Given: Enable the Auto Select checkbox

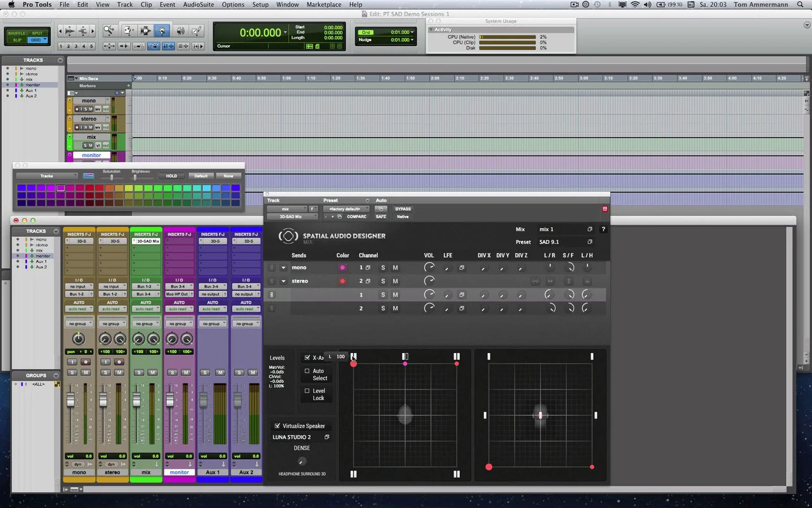Looking at the screenshot, I should tap(308, 371).
